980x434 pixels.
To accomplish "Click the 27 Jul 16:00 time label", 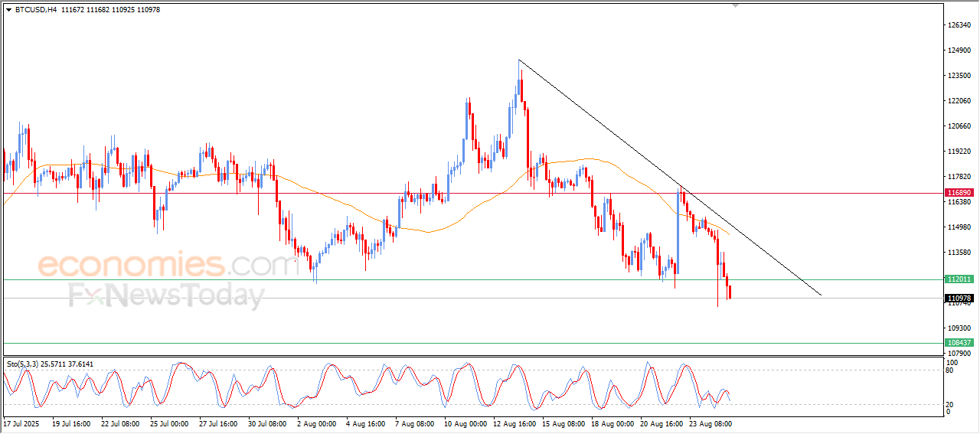I will click(218, 423).
